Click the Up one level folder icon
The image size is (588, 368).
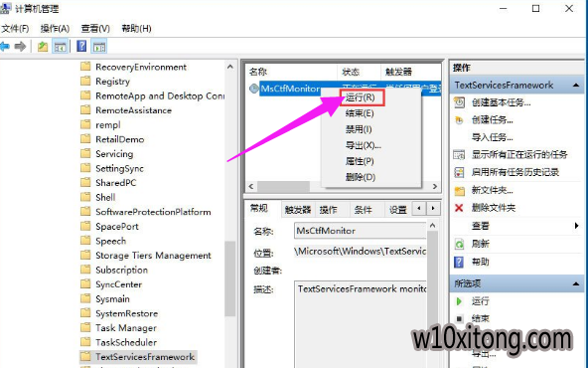43,47
